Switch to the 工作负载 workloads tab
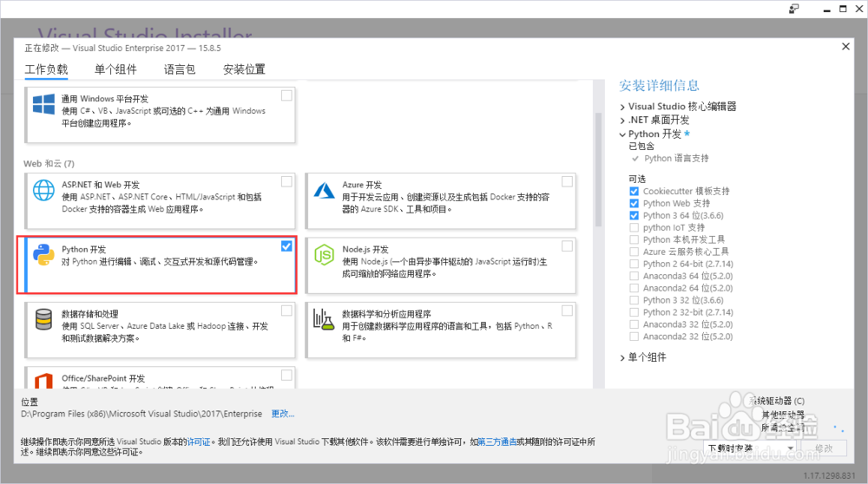868x484 pixels. [46, 69]
